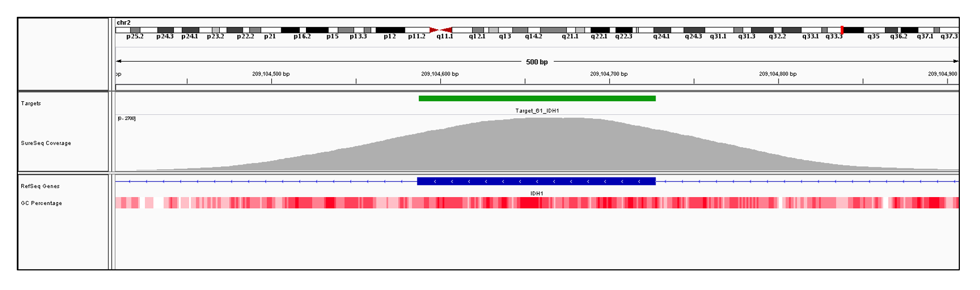Screen dimensions: 980x290
Task: Click cytoband q24.1 label
Action: [662, 36]
